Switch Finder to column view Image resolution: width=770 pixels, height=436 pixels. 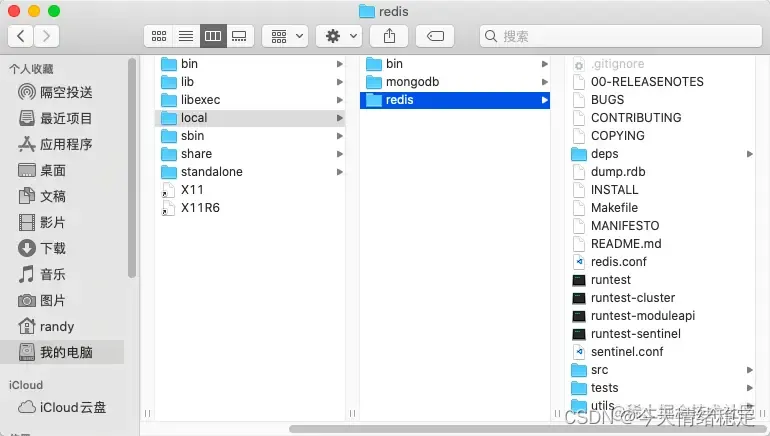point(213,36)
